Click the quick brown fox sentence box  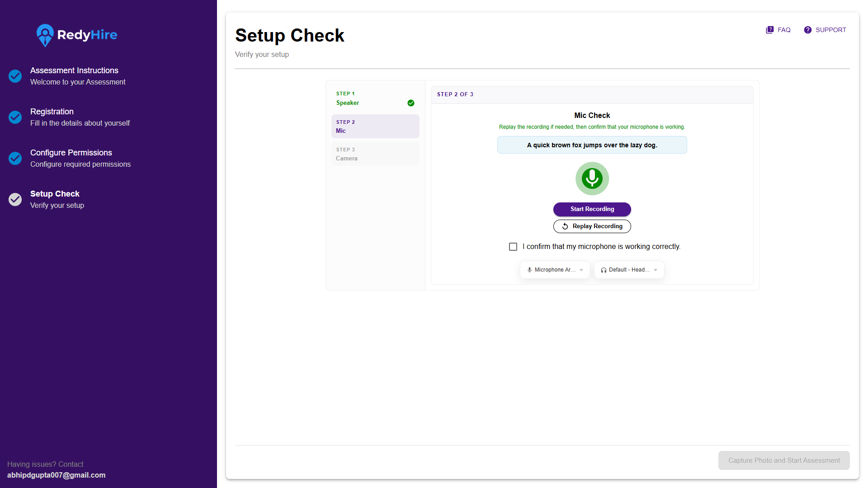click(592, 145)
